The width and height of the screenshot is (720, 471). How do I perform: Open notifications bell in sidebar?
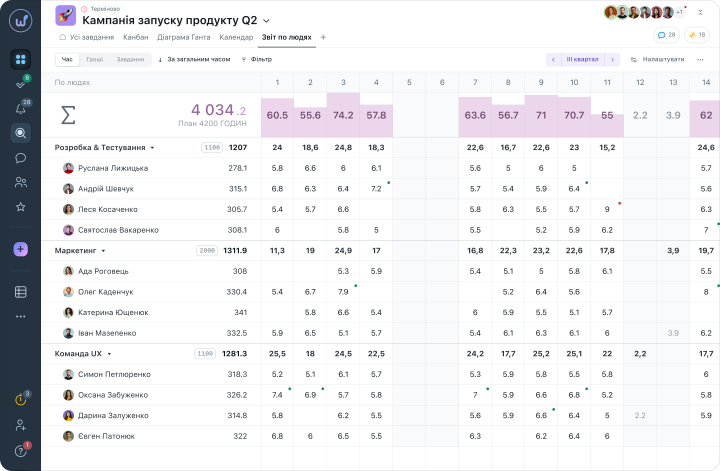(x=21, y=109)
